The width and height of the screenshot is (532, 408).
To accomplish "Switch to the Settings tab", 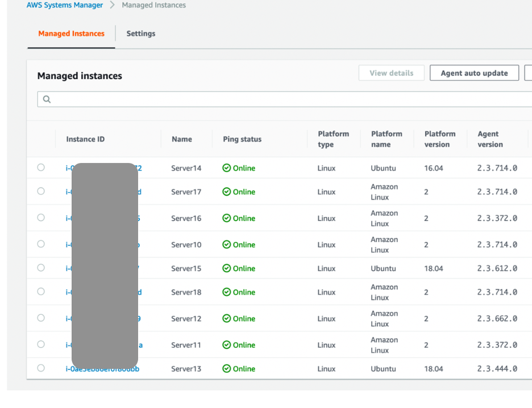I will [x=140, y=34].
